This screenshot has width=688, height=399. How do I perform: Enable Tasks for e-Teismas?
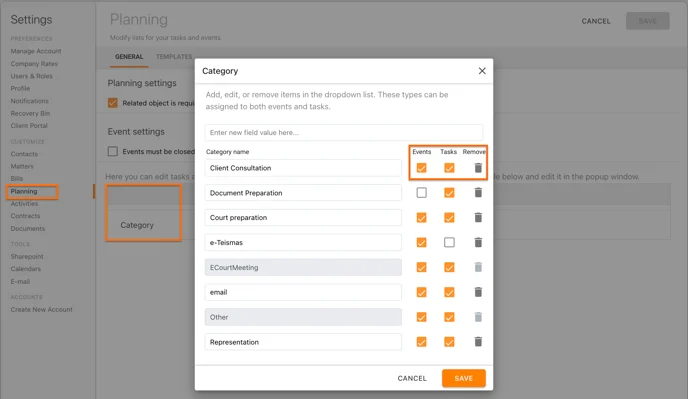coord(449,242)
